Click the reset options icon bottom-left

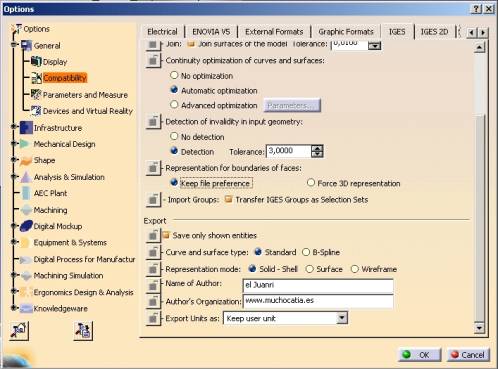(x=19, y=331)
